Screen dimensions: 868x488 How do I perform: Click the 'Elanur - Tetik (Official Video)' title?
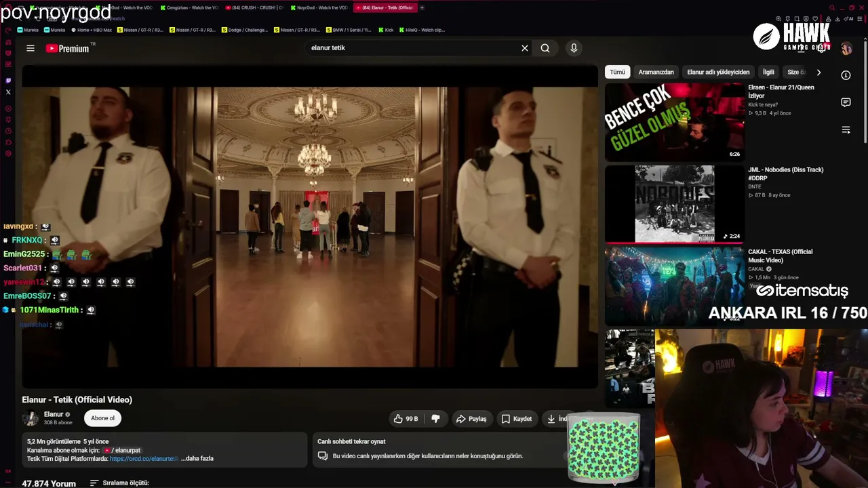[77, 400]
